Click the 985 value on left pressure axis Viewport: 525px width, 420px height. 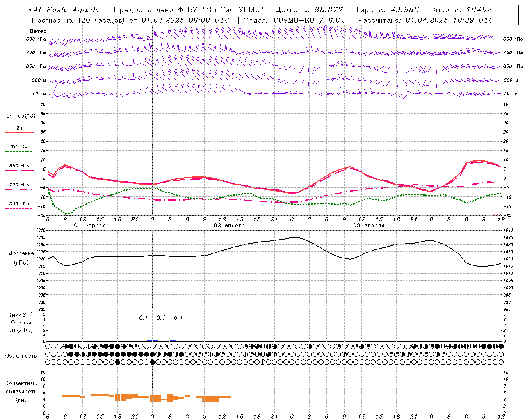[42, 309]
